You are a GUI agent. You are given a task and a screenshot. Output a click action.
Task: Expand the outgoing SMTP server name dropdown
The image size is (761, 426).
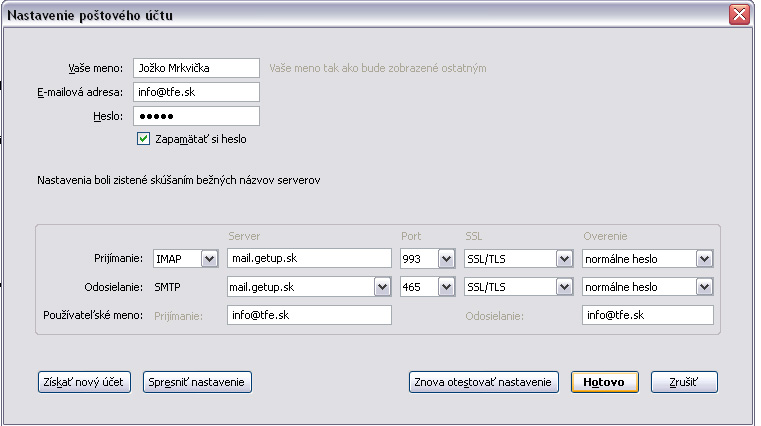(x=381, y=287)
